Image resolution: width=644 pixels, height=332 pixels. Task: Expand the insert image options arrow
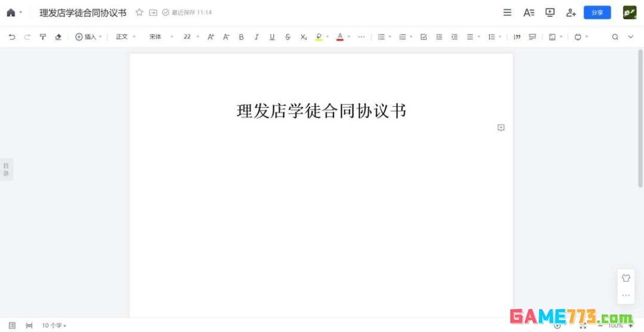(x=561, y=37)
